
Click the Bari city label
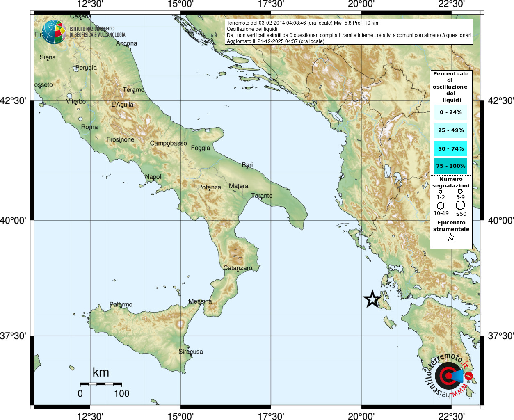pos(247,165)
